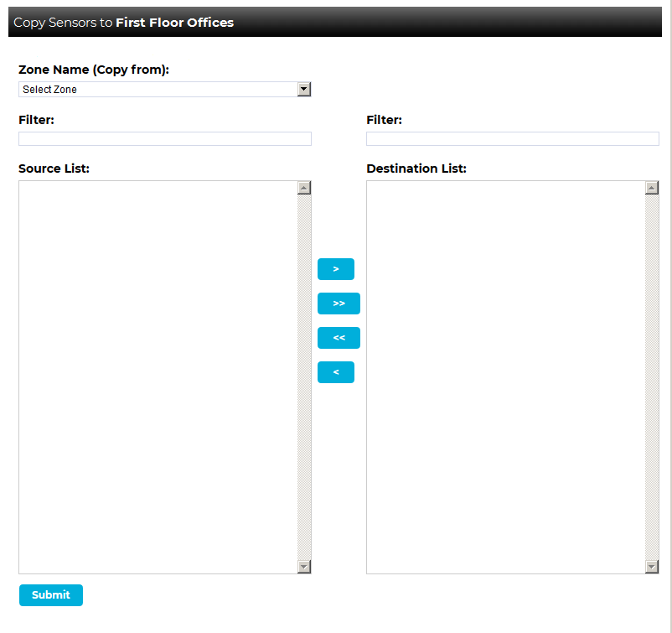Click the 'Source List:' label
The height and width of the screenshot is (633, 672).
click(x=54, y=169)
